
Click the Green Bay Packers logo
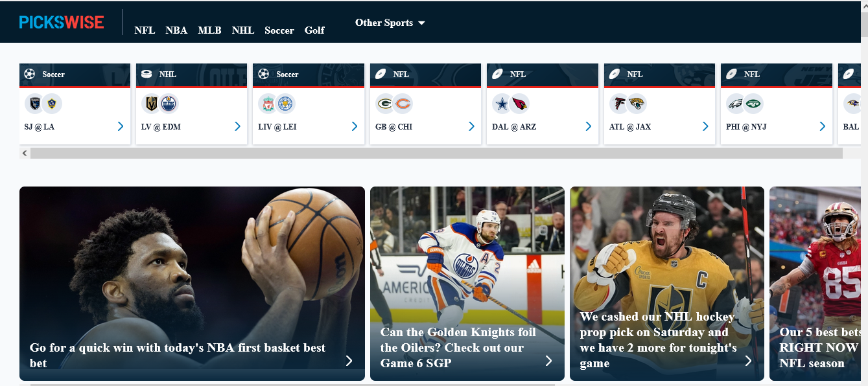tap(385, 104)
